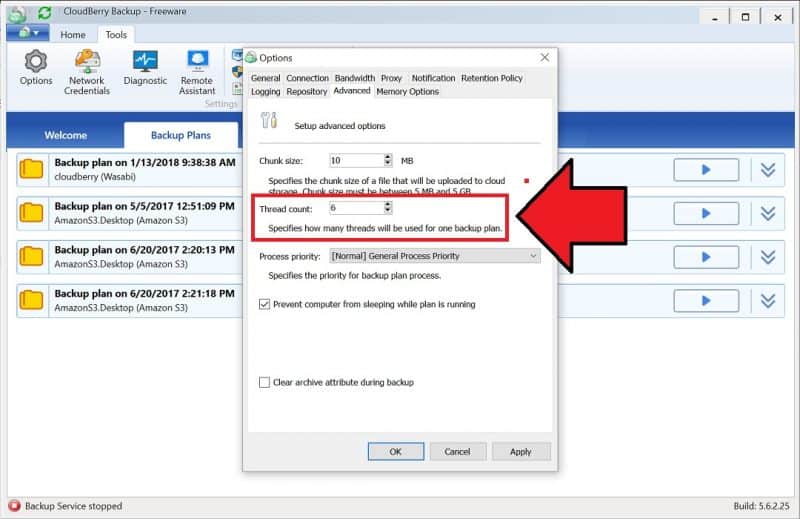800x519 pixels.
Task: Click the Thread count input field
Action: [x=356, y=208]
